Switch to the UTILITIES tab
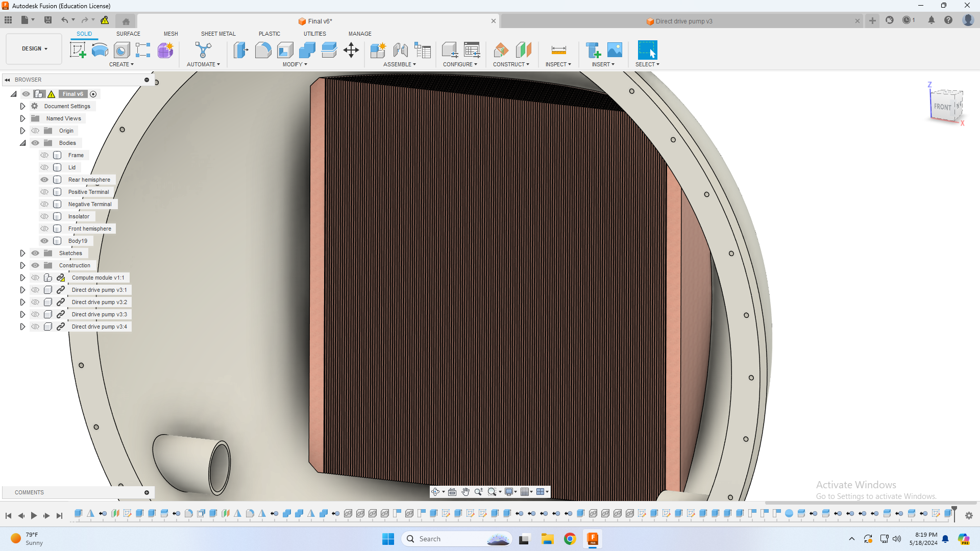The width and height of the screenshot is (980, 551). [315, 34]
